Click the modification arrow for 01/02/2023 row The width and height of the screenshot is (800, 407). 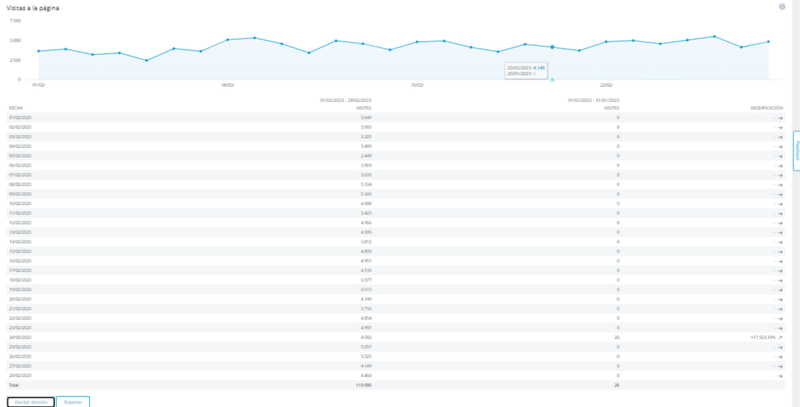point(779,118)
